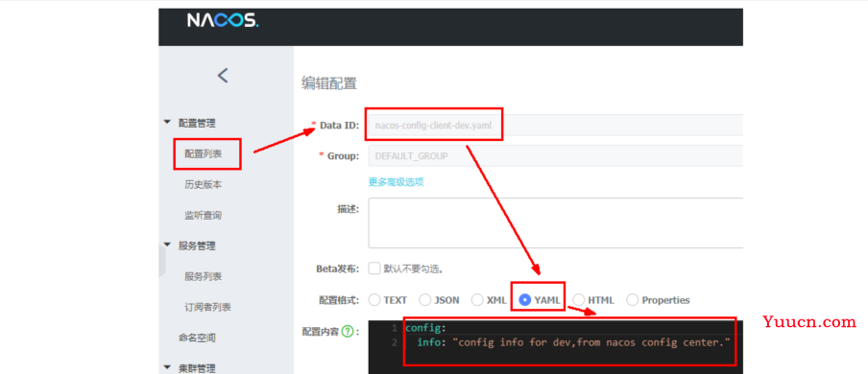Viewport: 868px width, 374px height.
Task: Select the YAML format radio button
Action: pyautogui.click(x=525, y=300)
